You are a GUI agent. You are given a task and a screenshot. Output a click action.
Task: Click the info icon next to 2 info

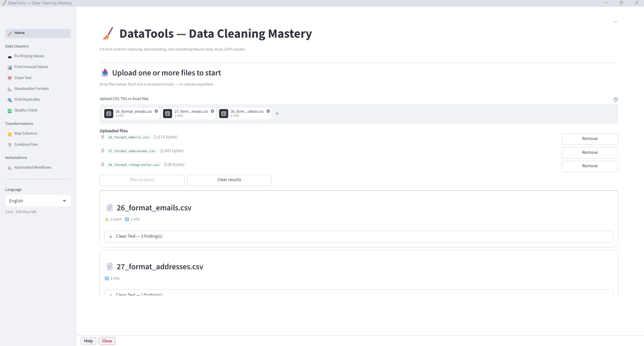pos(127,219)
